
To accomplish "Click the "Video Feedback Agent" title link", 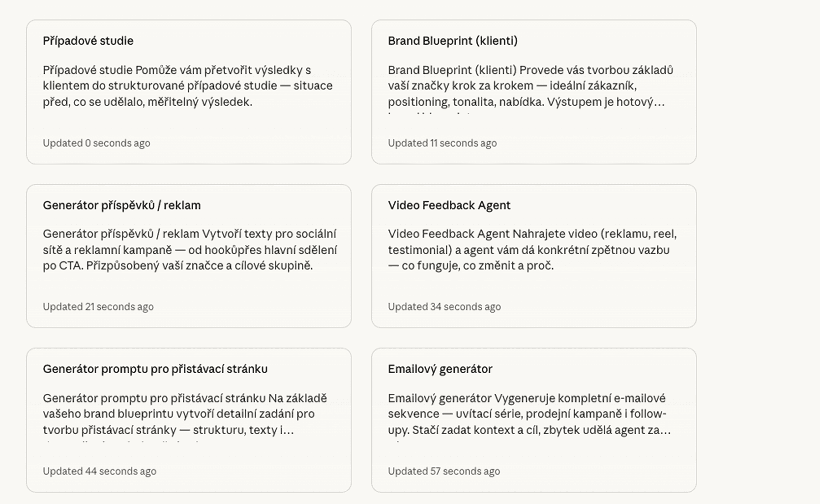I will (x=449, y=205).
